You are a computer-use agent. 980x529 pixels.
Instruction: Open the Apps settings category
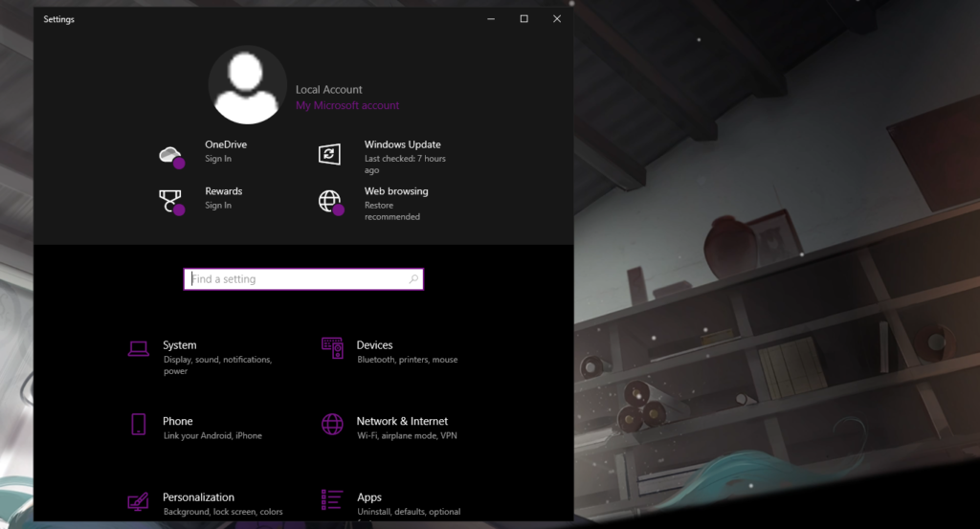pyautogui.click(x=392, y=505)
